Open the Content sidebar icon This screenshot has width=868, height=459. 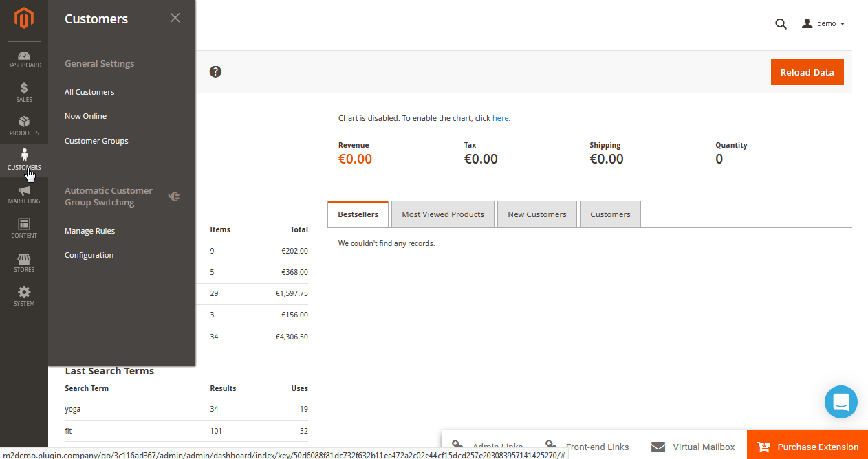(x=24, y=227)
